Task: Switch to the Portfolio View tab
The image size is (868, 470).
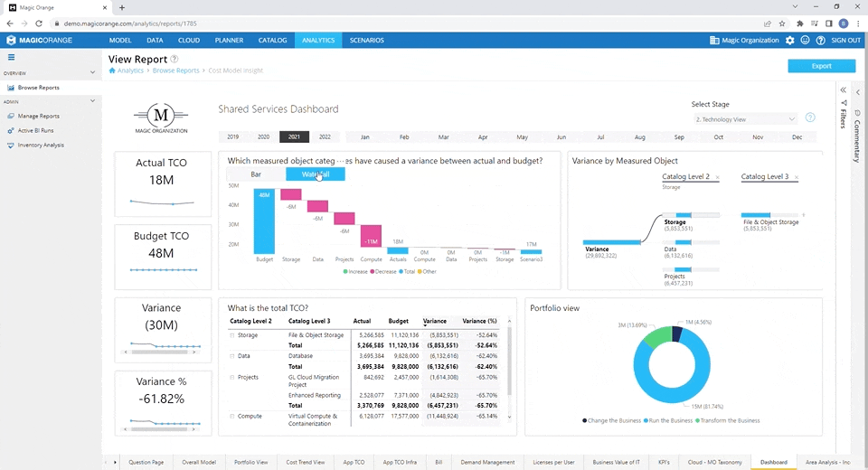Action: (x=250, y=462)
